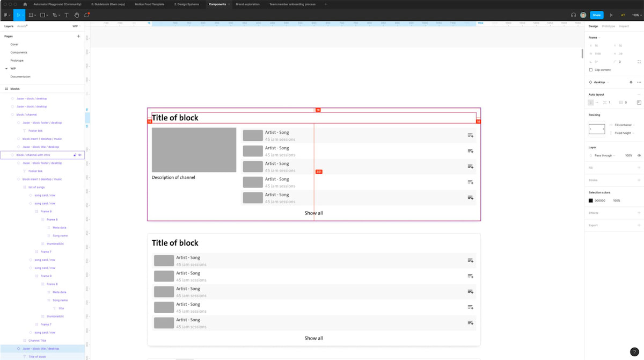This screenshot has width=644, height=360.
Task: Add a stroke with plus icon
Action: [x=639, y=180]
